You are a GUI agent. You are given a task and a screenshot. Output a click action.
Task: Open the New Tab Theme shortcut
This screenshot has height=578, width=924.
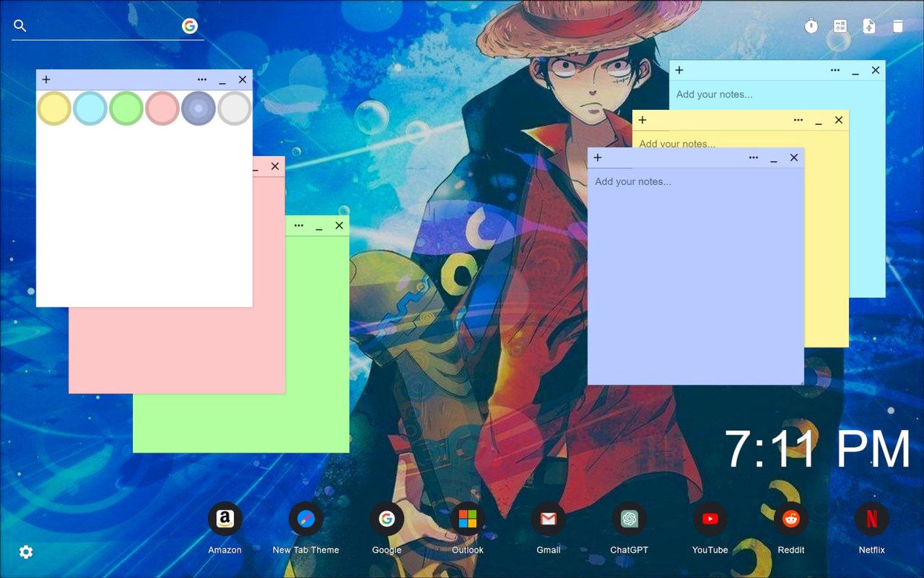point(305,528)
